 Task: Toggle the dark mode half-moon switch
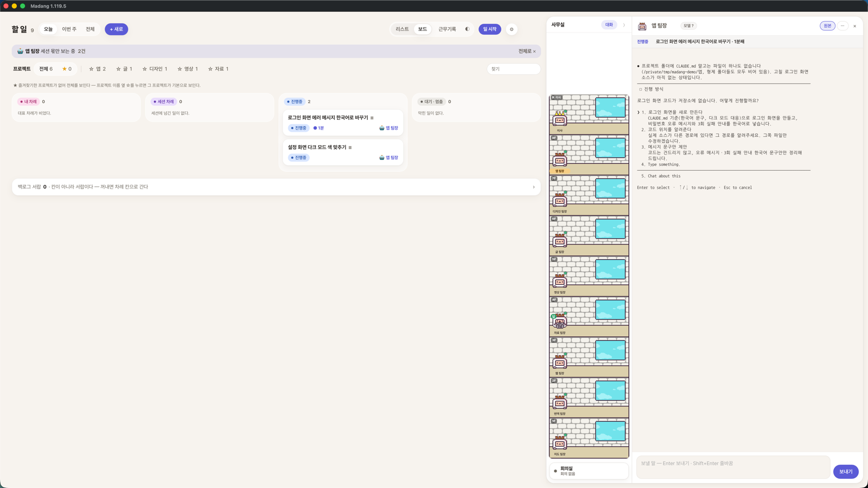point(467,29)
